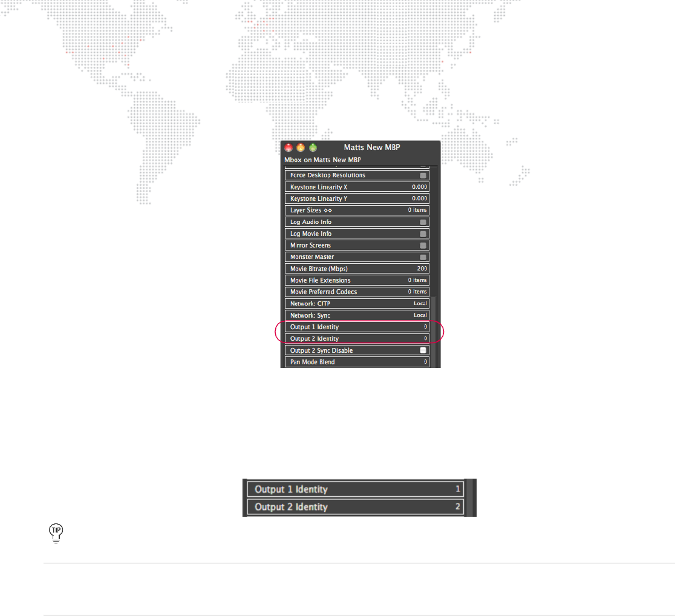This screenshot has width=675, height=616.
Task: Enable the Log Movie Info checkbox
Action: [423, 234]
